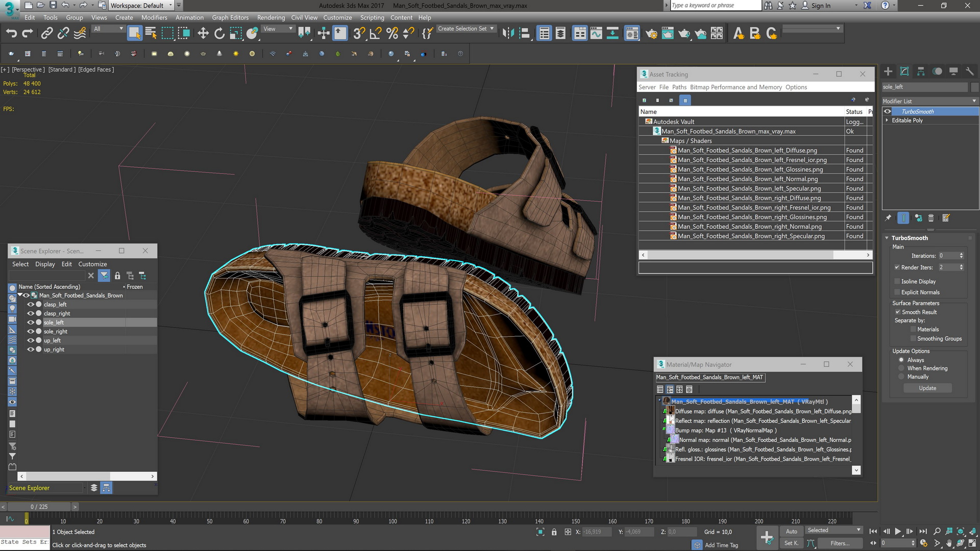Click the Auto key button
Image resolution: width=980 pixels, height=551 pixels.
coord(791,532)
